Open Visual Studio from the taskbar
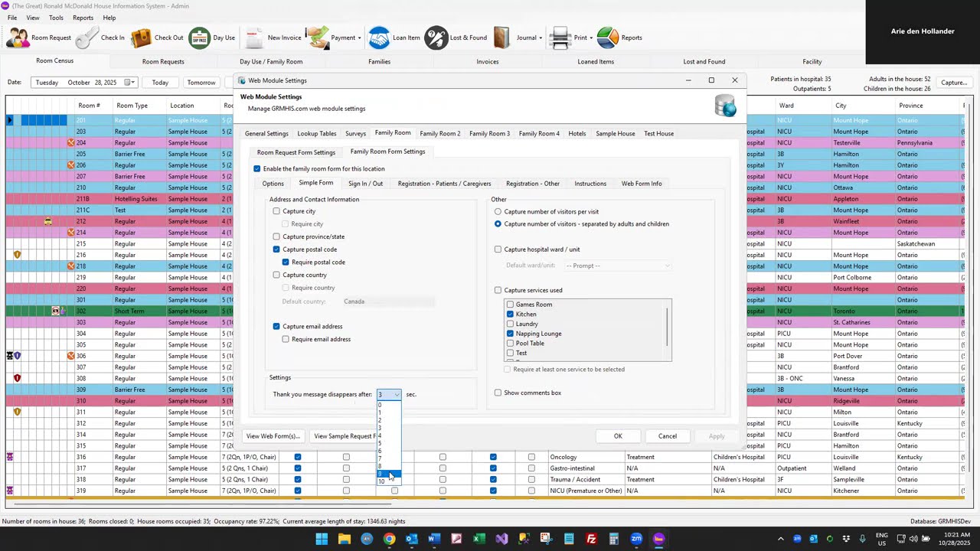Viewport: 980px width, 551px height. click(501, 539)
